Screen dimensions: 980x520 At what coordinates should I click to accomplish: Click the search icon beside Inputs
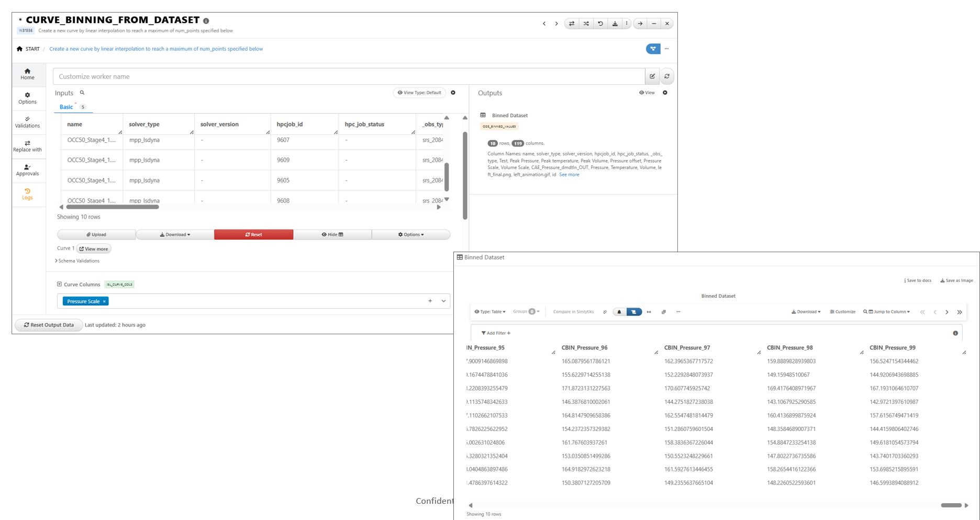(x=82, y=93)
